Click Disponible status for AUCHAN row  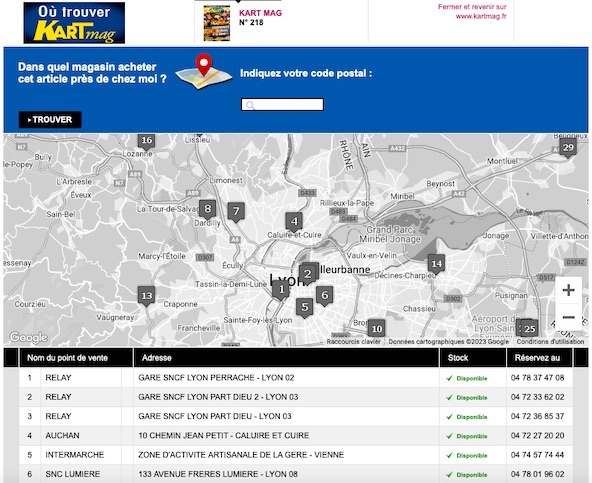[467, 436]
